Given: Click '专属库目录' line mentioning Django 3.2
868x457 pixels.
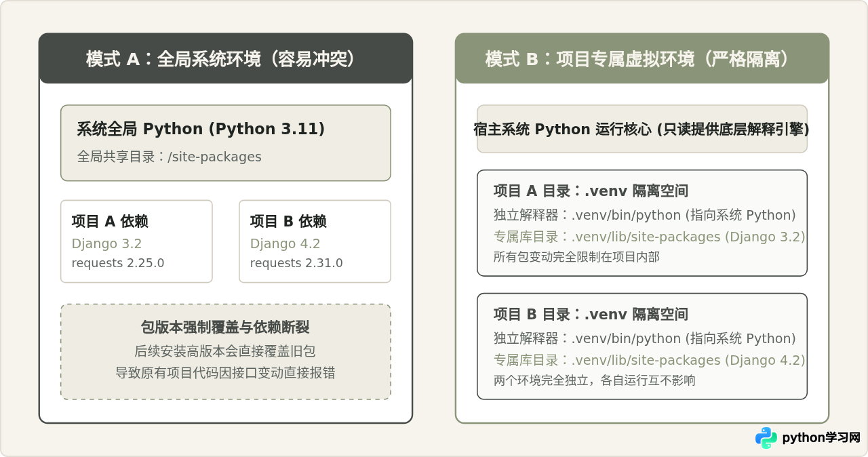Looking at the screenshot, I should pyautogui.click(x=649, y=237).
